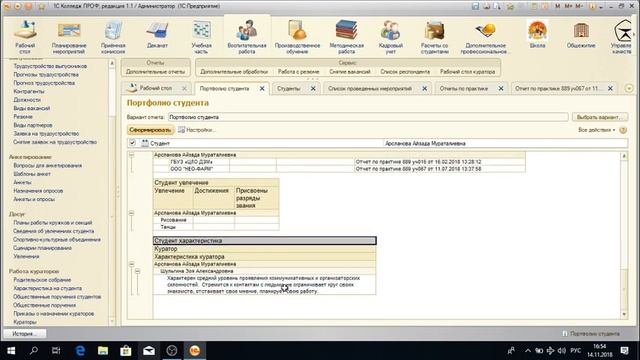
Task: Open Windows Start menu
Action: click(11, 351)
